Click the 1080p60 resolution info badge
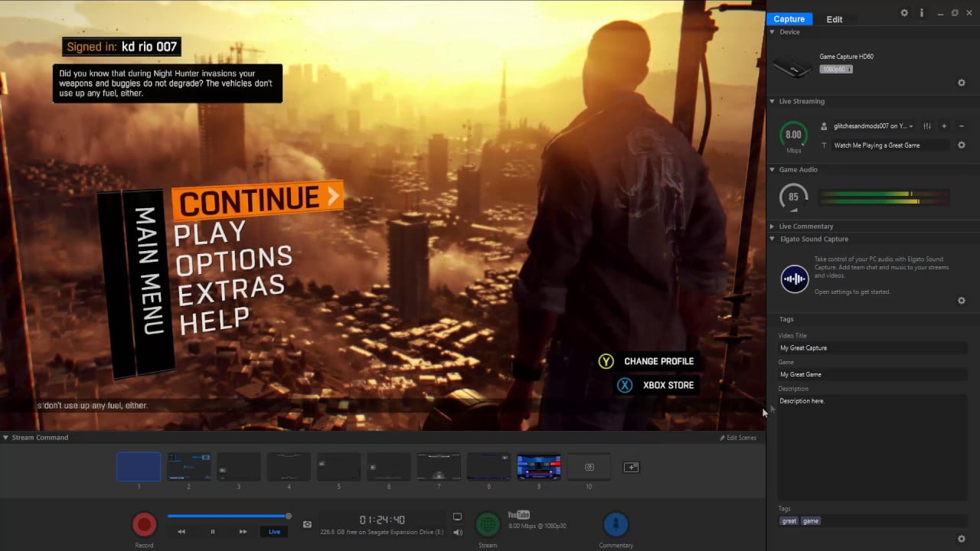The width and height of the screenshot is (980, 551). pyautogui.click(x=836, y=69)
